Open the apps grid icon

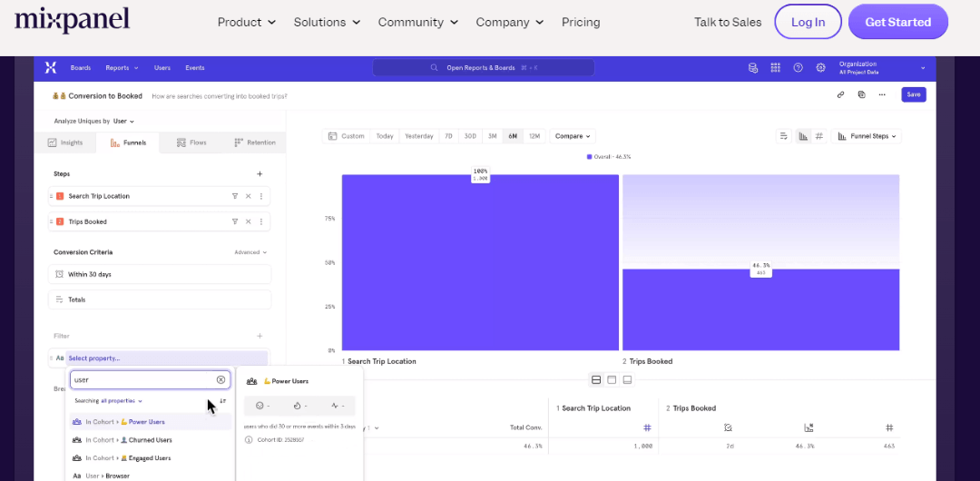click(775, 67)
